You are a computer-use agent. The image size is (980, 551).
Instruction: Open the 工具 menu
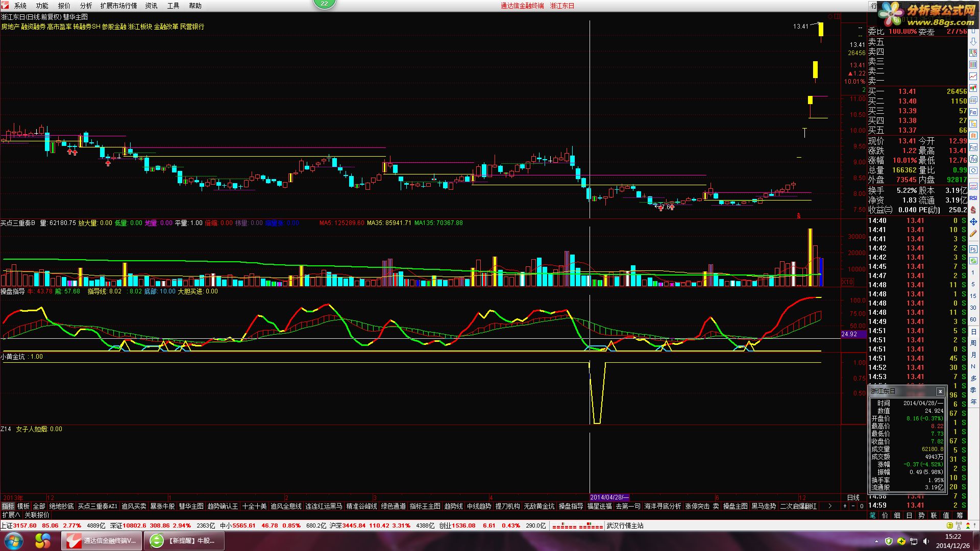[x=174, y=6]
